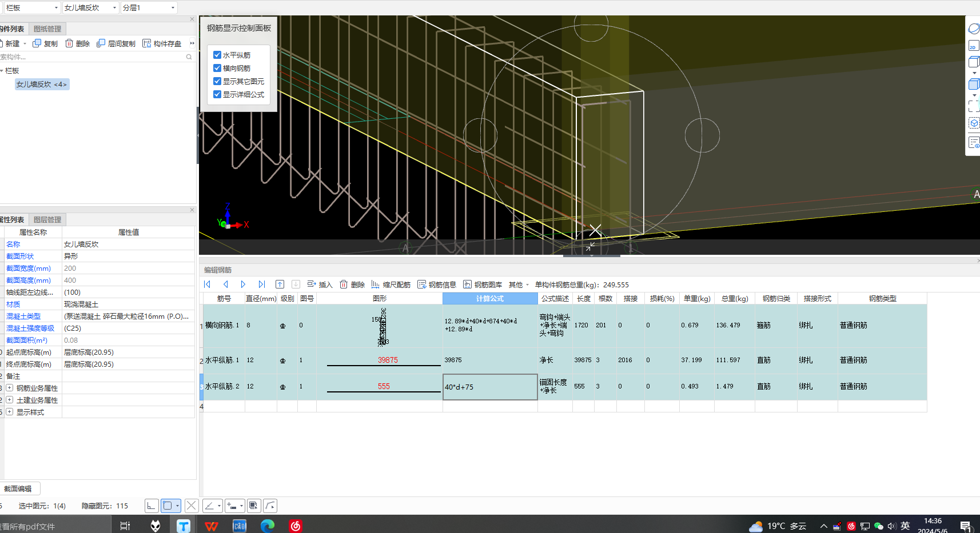The height and width of the screenshot is (533, 980).
Task: Insert a new rebar row (插入)
Action: click(320, 284)
